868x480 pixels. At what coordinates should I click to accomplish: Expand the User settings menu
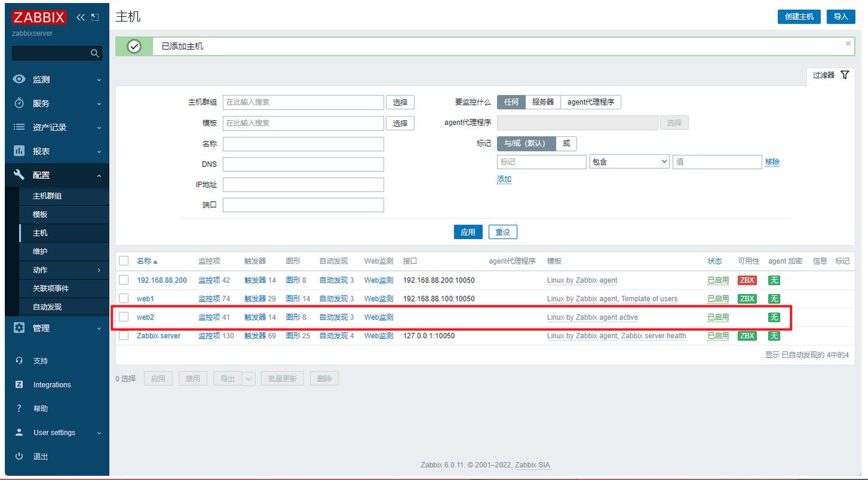[x=99, y=433]
